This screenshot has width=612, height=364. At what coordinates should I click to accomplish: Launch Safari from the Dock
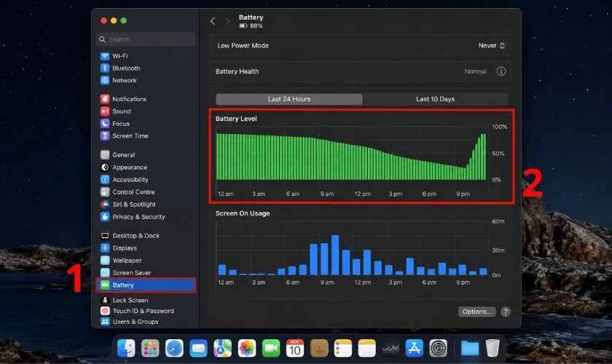174,348
